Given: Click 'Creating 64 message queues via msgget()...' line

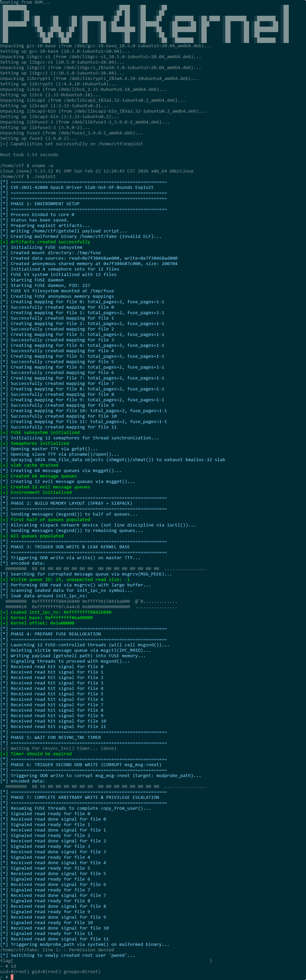Looking at the screenshot, I should 61,471.
